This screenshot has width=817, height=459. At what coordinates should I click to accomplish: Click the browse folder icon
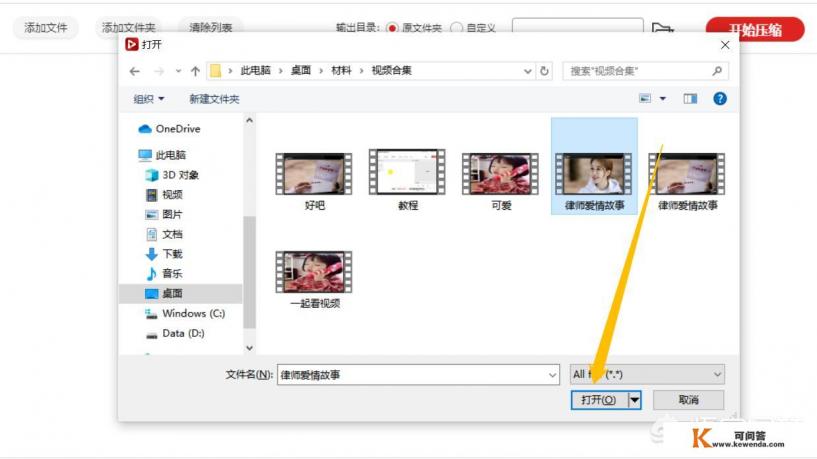pyautogui.click(x=662, y=28)
